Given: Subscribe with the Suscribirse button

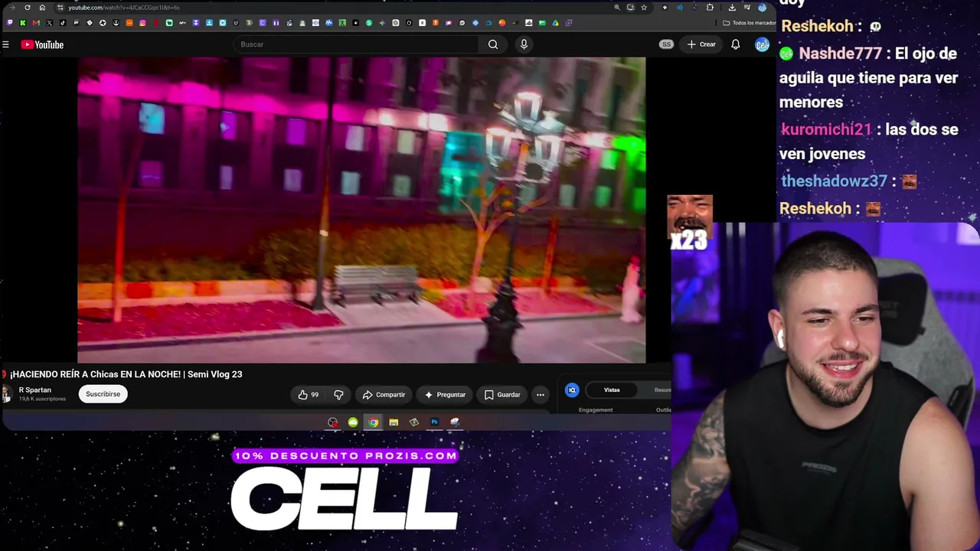Looking at the screenshot, I should tap(103, 394).
